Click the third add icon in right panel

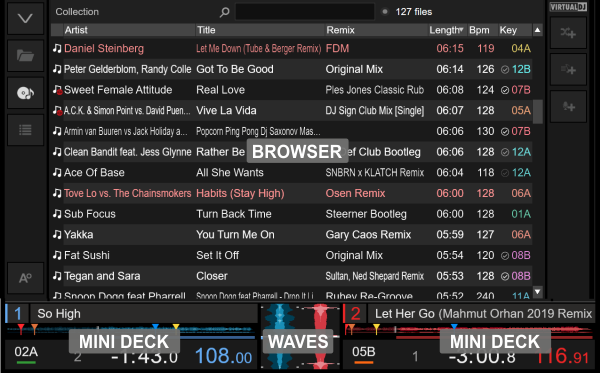pos(568,106)
